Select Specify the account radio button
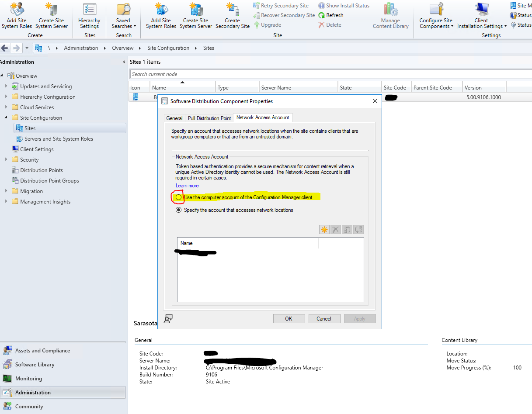Screen dimensions: 532x414 coord(178,210)
